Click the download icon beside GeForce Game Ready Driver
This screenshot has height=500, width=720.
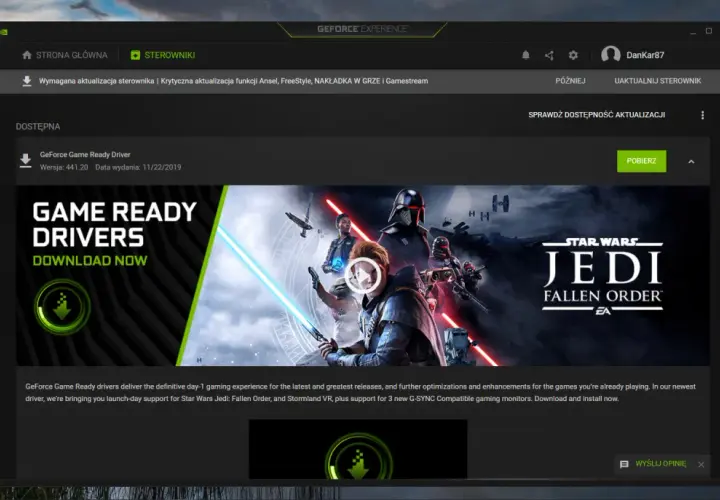[x=26, y=161]
